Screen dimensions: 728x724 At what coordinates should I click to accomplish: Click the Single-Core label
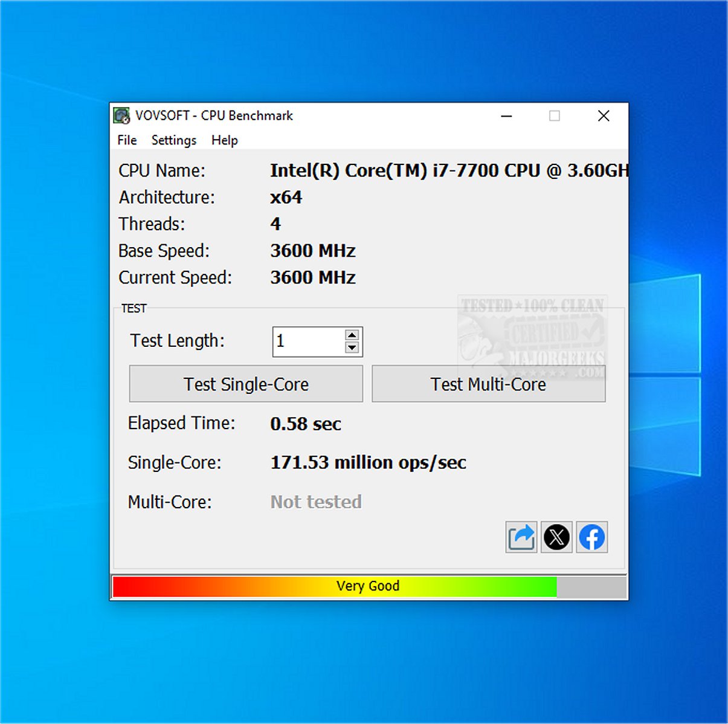pyautogui.click(x=175, y=462)
